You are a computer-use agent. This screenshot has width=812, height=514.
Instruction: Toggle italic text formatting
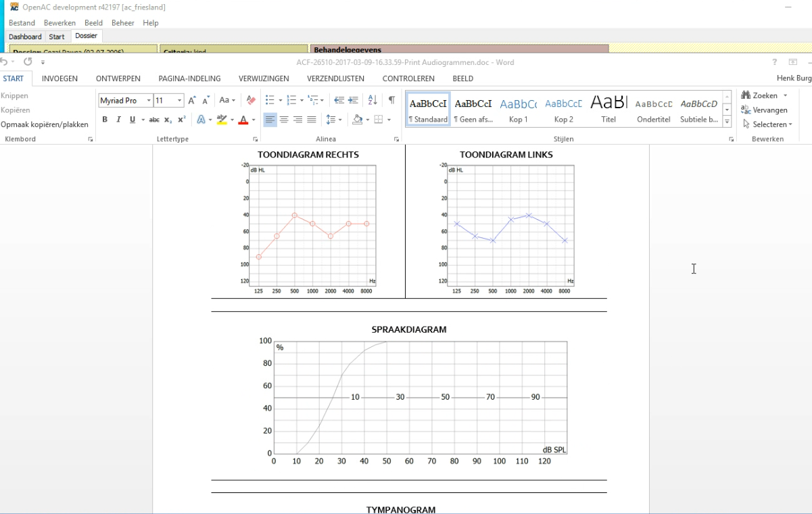(x=118, y=120)
